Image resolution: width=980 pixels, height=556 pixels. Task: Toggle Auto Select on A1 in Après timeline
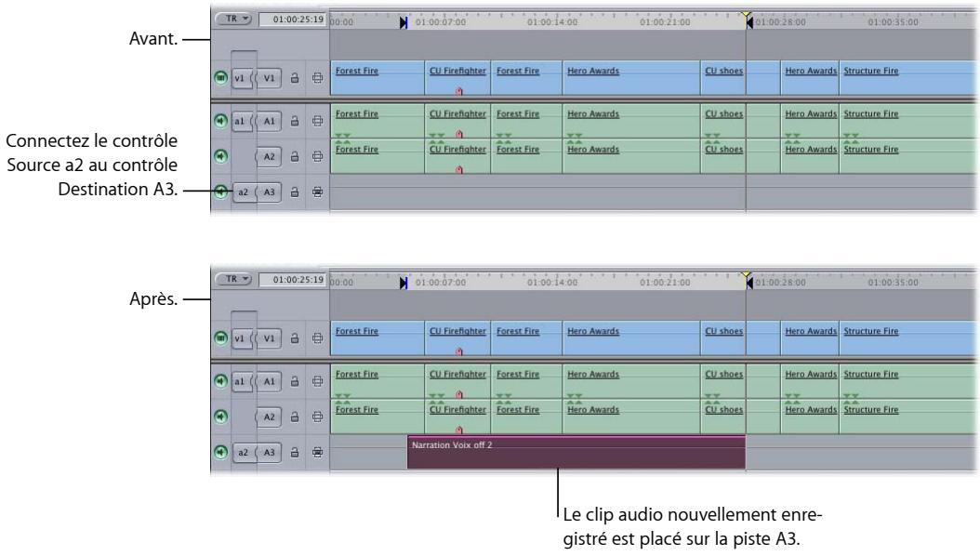317,382
